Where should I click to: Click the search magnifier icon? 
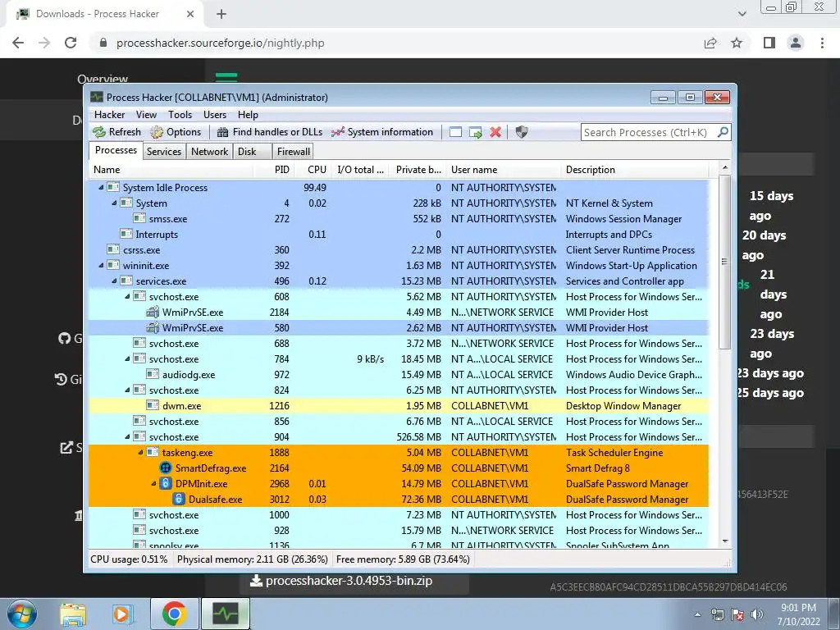(723, 132)
